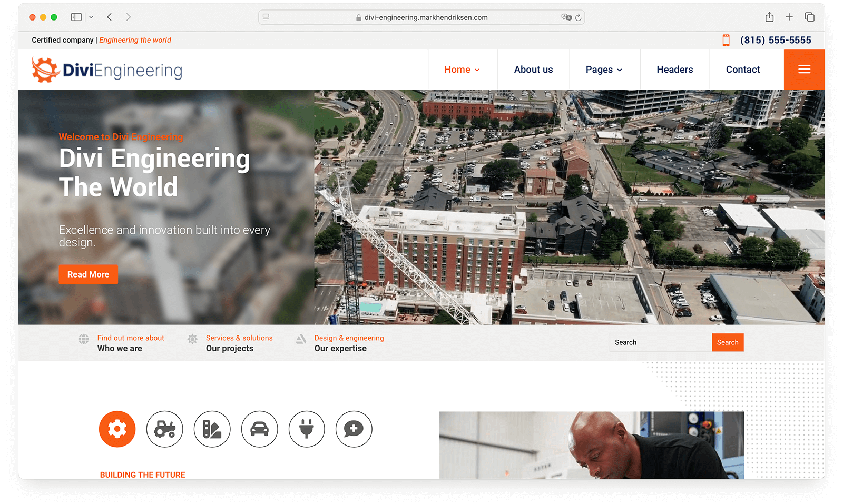This screenshot has height=504, width=843.
Task: Expand the Pages menu dropdown
Action: point(604,70)
